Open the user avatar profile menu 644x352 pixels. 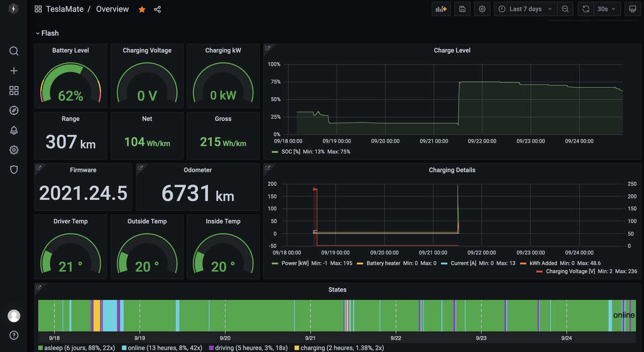coord(14,316)
